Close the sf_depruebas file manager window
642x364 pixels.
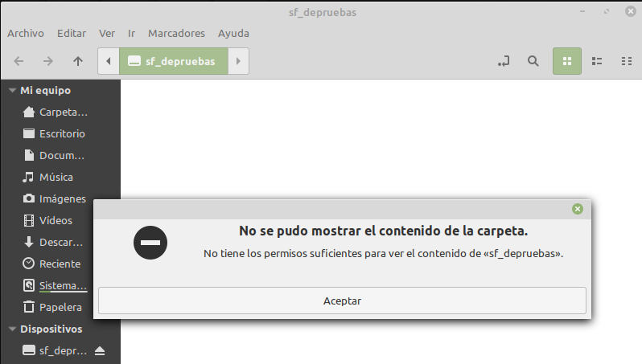pos(631,11)
